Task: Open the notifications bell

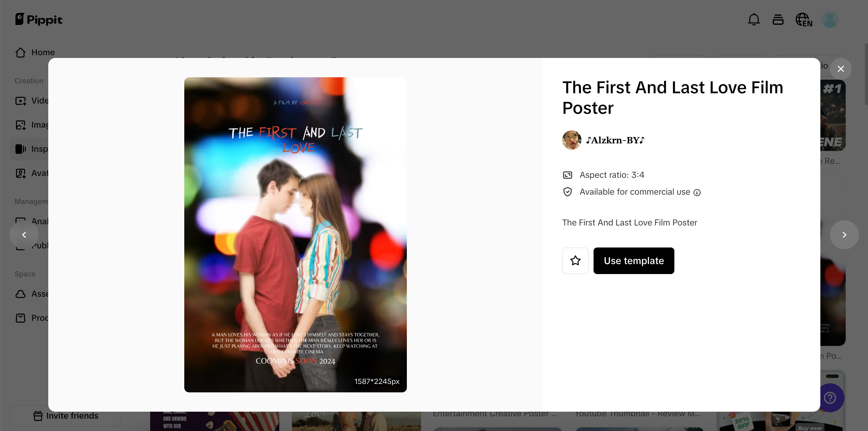Action: [x=753, y=19]
